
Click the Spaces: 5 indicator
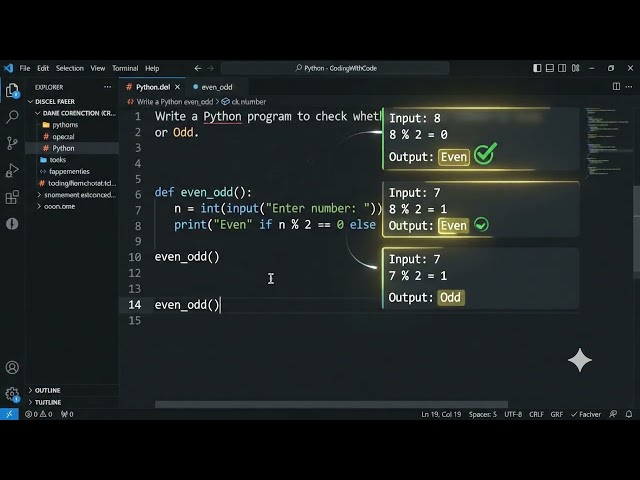[x=482, y=414]
